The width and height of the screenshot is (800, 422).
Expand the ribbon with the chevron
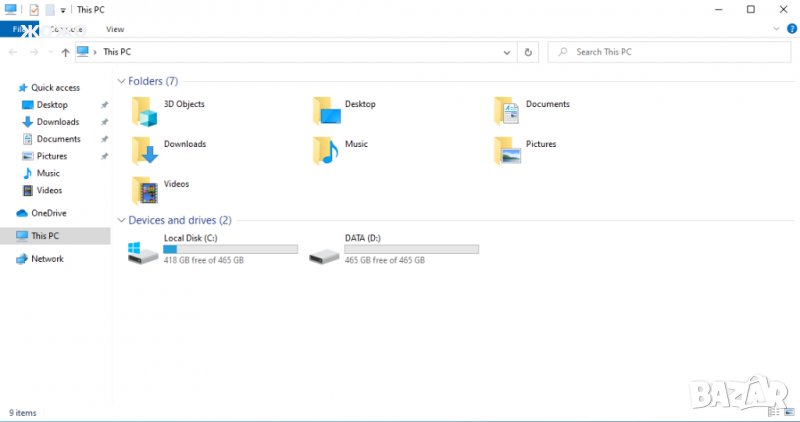tap(777, 30)
